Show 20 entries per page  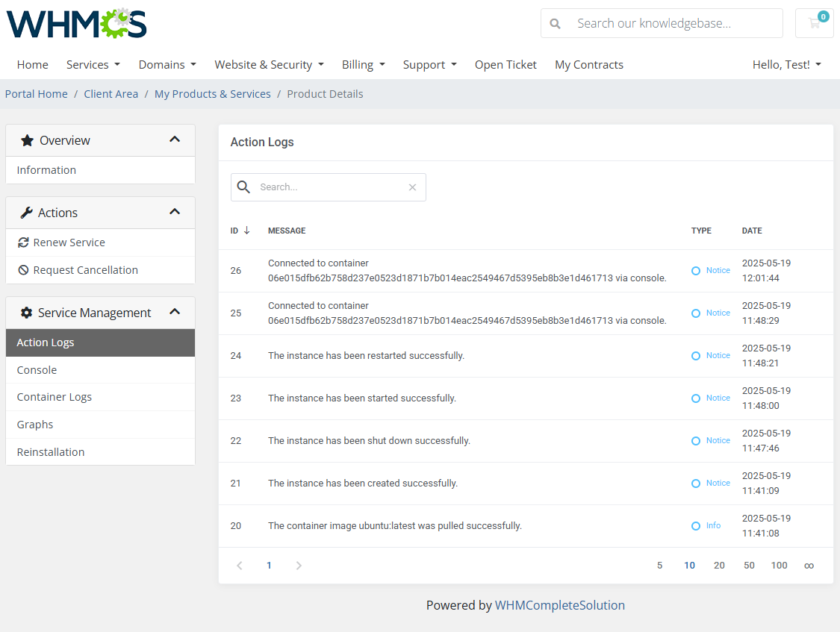(719, 566)
